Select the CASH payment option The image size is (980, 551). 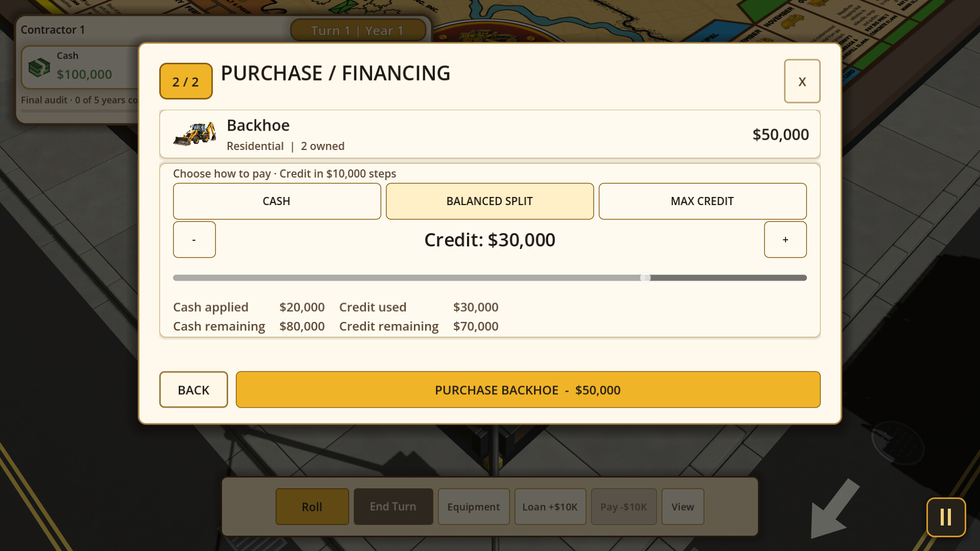277,201
